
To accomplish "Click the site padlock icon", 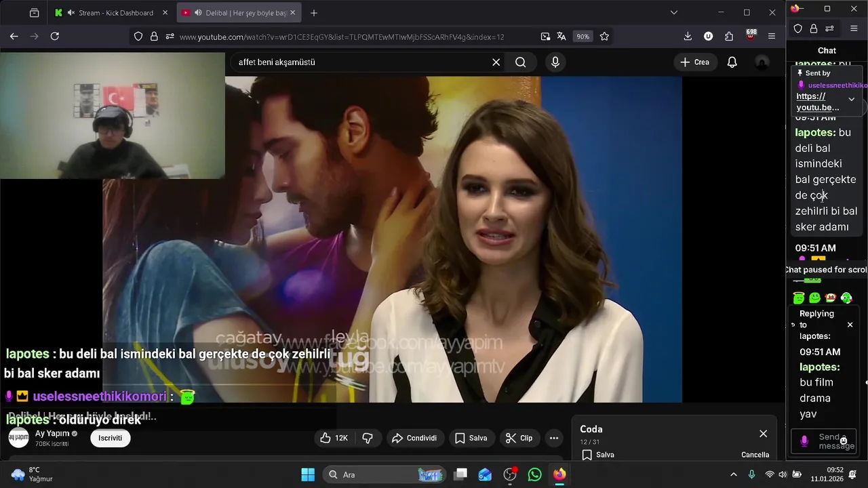I will tap(154, 37).
